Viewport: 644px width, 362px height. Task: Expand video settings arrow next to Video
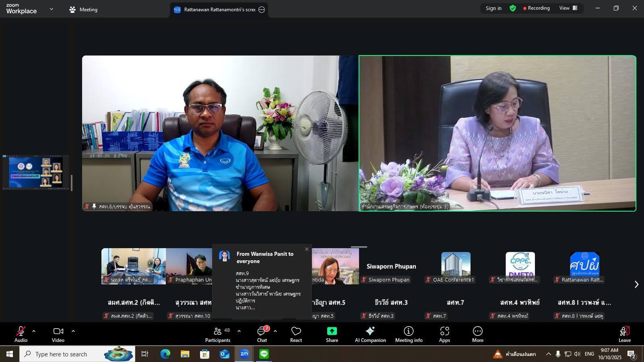point(73,331)
